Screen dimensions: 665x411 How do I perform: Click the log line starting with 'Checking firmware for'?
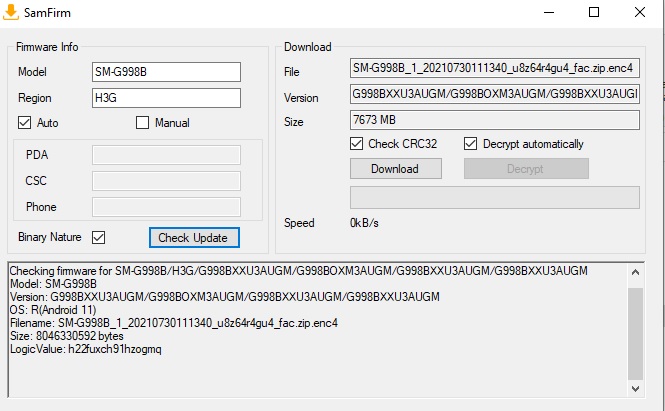click(x=299, y=271)
